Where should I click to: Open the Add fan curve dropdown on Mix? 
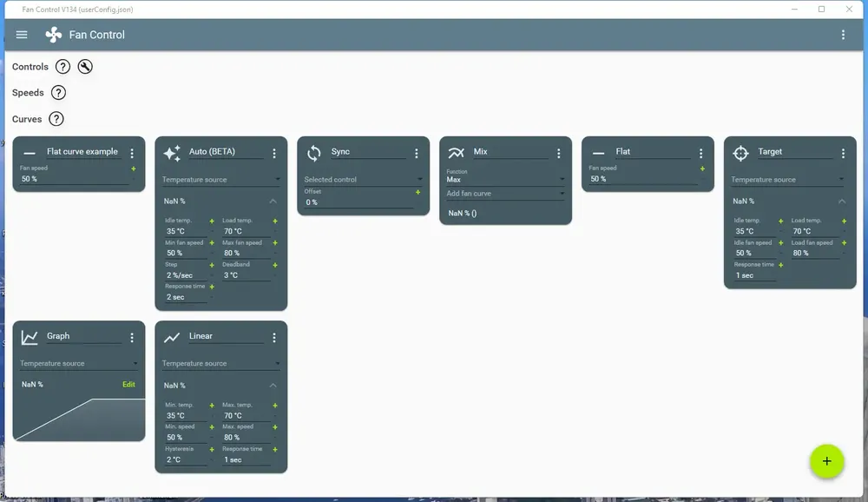point(505,194)
